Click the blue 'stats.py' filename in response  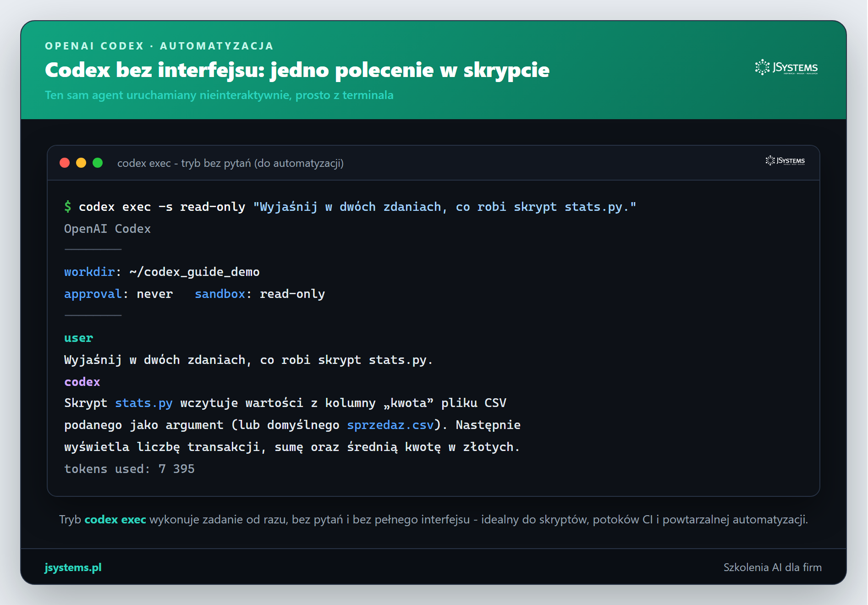pyautogui.click(x=143, y=403)
